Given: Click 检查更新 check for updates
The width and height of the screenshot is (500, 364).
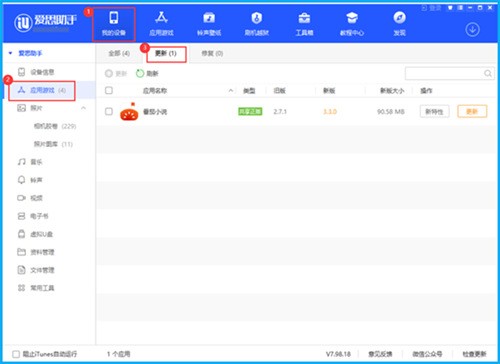Looking at the screenshot, I should click(x=475, y=354).
